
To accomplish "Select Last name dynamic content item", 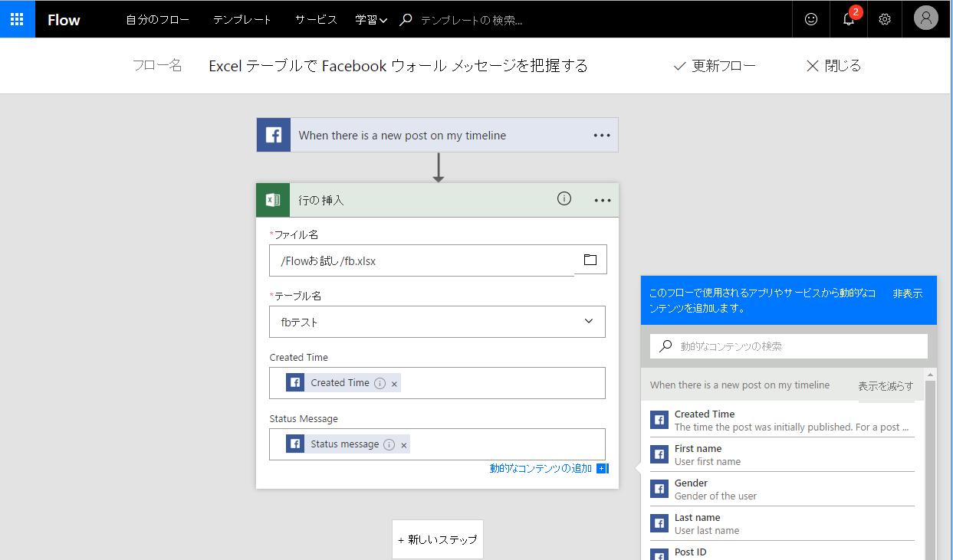I will pos(782,523).
